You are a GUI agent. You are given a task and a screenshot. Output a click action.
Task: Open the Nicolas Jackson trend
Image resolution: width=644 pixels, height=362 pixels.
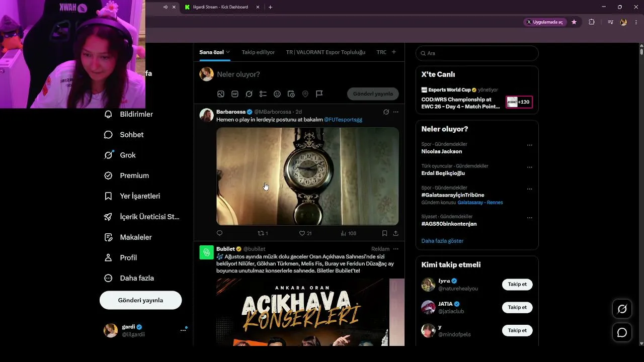(x=442, y=151)
